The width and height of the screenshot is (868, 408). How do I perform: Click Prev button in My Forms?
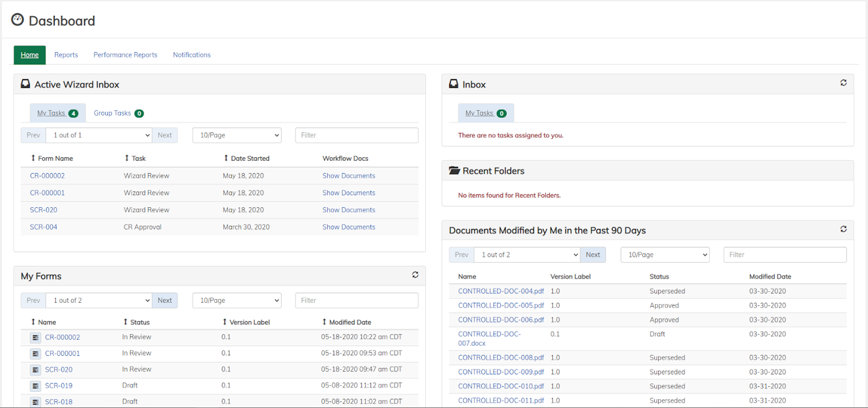tap(33, 301)
